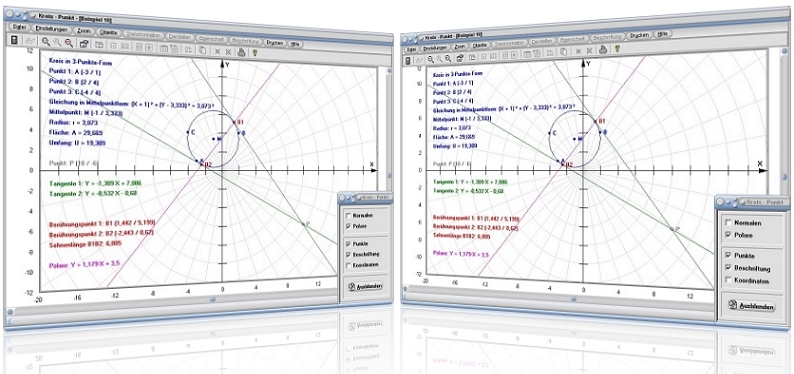
Task: Open the Drucken menu in right window
Action: point(640,35)
